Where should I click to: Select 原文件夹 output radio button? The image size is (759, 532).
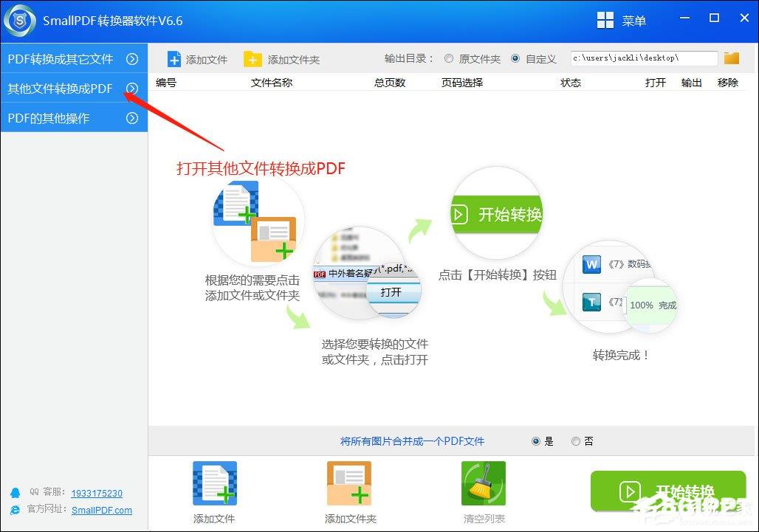coord(449,58)
